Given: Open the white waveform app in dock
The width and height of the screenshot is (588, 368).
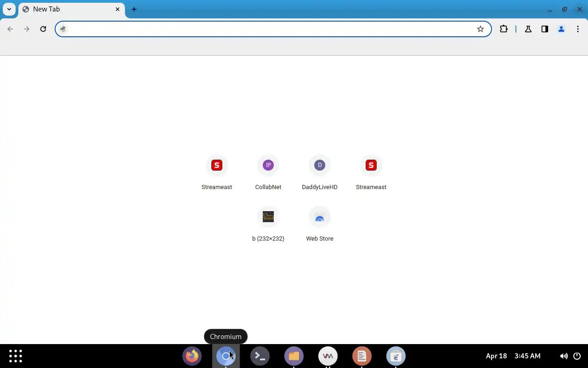Looking at the screenshot, I should [328, 356].
